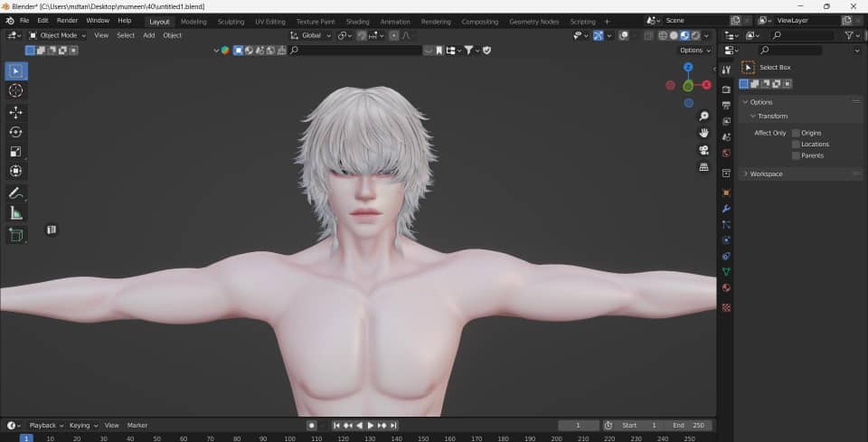Click the Z axis in navigation gizmo
This screenshot has height=442, width=868.
688,67
